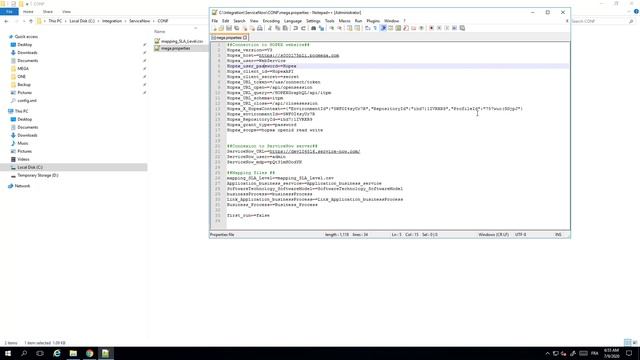Open the Home tab in File Explorer ribbon
Screen dimensions: 640x360
pyautogui.click(x=28, y=12)
